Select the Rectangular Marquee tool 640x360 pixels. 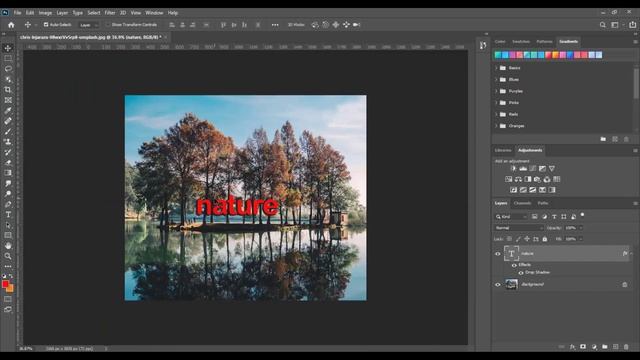[8, 58]
